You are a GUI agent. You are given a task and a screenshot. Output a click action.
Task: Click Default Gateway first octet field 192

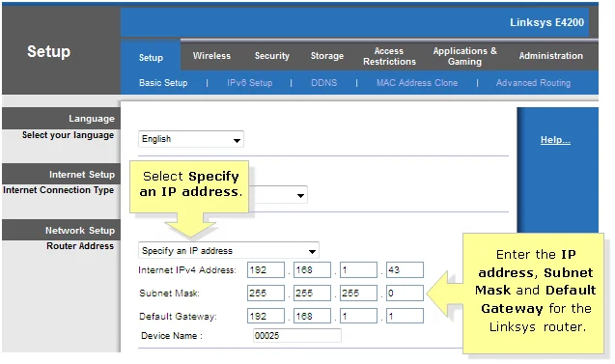pos(266,316)
